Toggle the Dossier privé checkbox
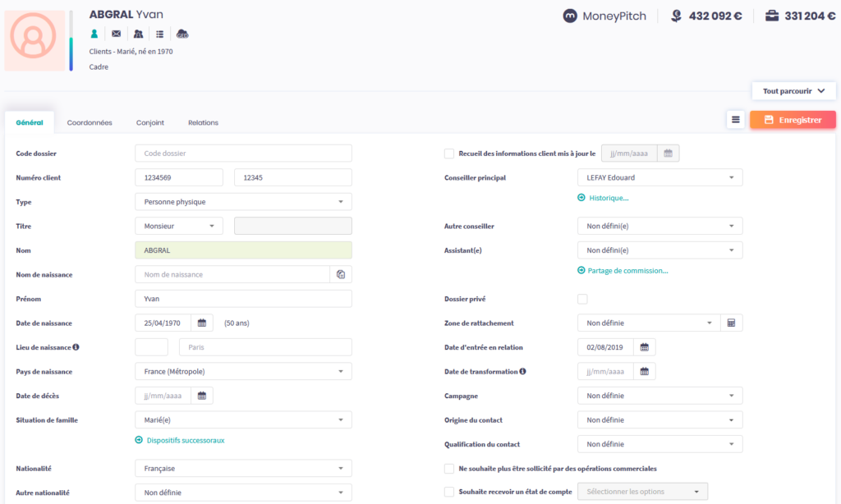The width and height of the screenshot is (841, 504). [582, 299]
